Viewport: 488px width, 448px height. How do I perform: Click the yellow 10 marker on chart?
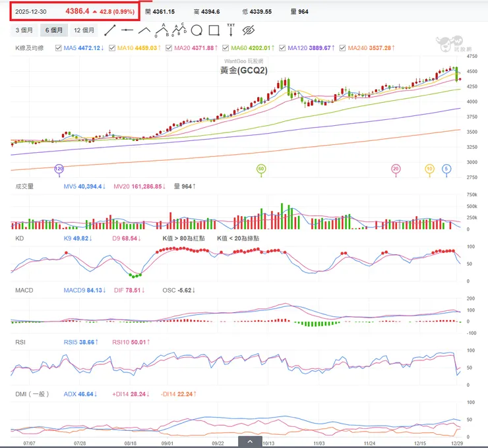point(429,169)
